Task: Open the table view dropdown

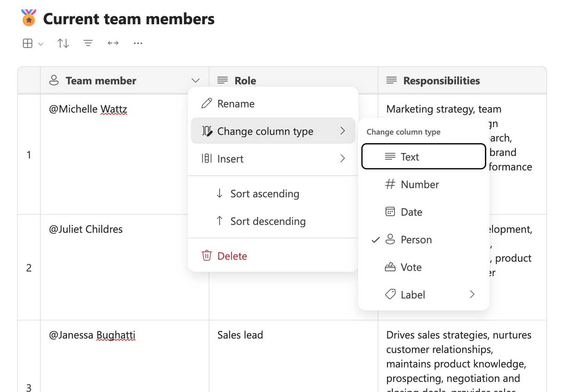Action: (x=33, y=43)
